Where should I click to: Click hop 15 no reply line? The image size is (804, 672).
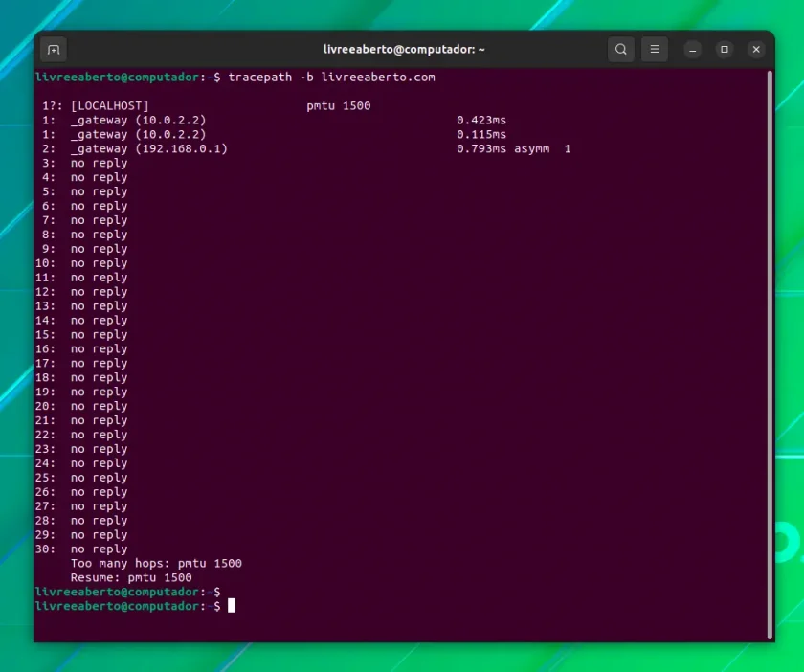click(x=81, y=334)
